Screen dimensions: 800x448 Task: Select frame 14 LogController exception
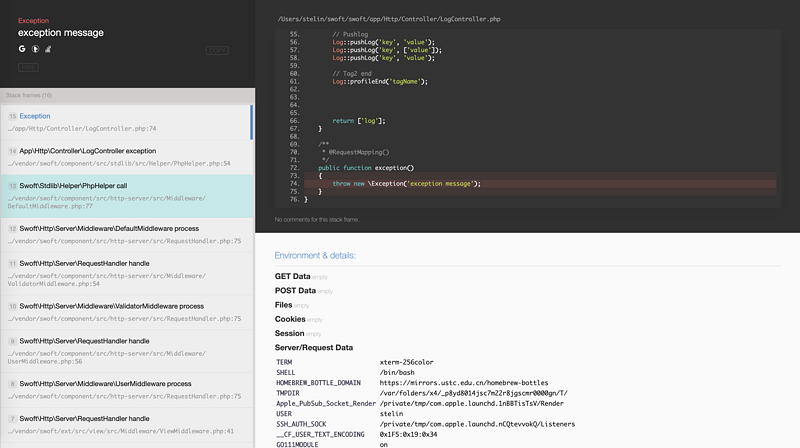(127, 157)
